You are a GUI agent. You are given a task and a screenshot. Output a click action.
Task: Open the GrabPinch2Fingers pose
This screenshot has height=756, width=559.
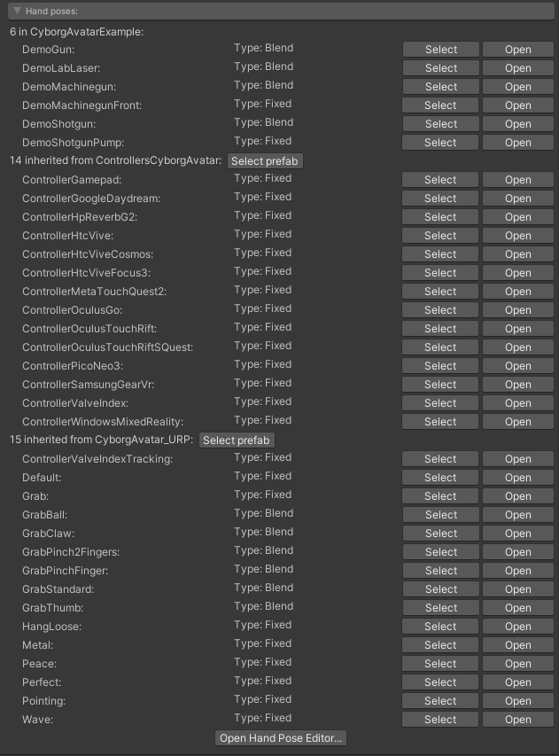[x=518, y=552]
